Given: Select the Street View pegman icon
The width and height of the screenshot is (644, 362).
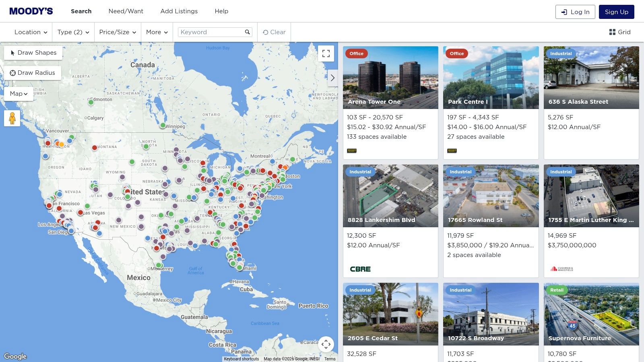Looking at the screenshot, I should point(12,118).
